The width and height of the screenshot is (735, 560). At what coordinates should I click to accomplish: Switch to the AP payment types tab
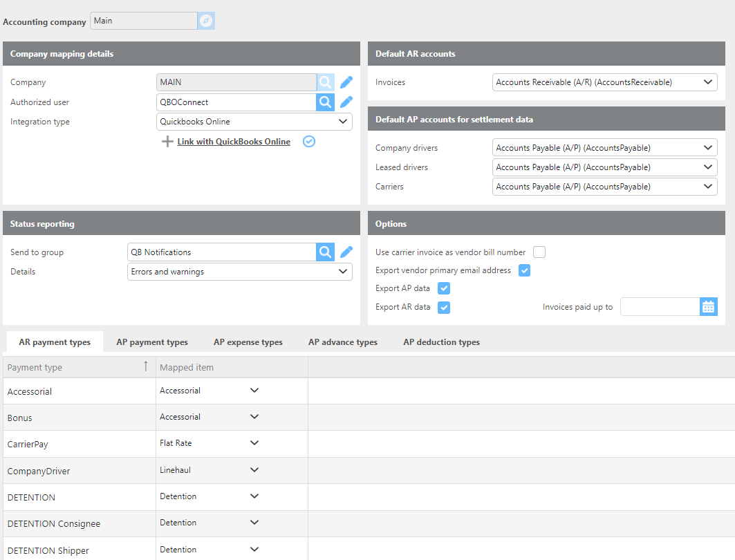(x=152, y=342)
